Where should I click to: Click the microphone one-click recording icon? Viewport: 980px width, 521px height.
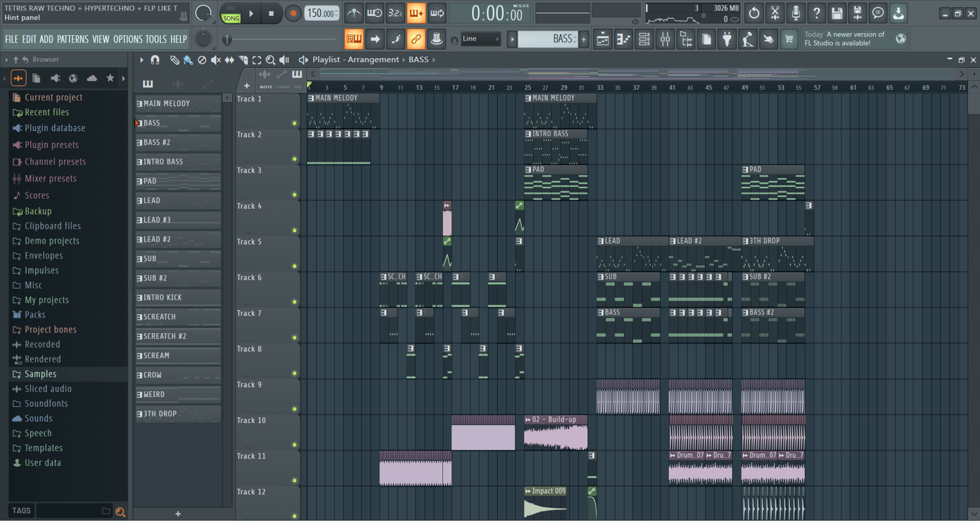click(x=796, y=12)
